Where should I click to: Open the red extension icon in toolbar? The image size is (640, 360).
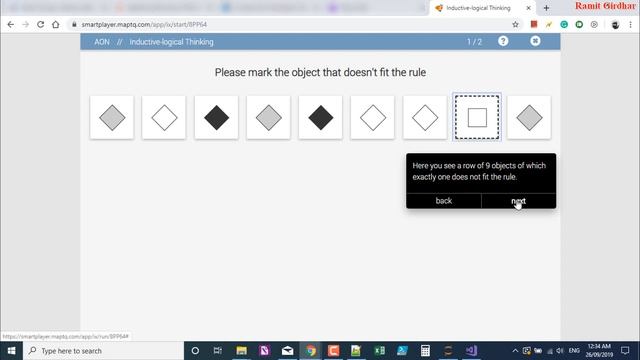(534, 24)
